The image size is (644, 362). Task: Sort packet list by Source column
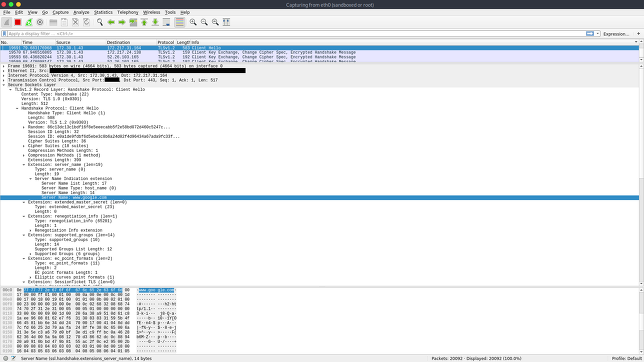click(80, 42)
